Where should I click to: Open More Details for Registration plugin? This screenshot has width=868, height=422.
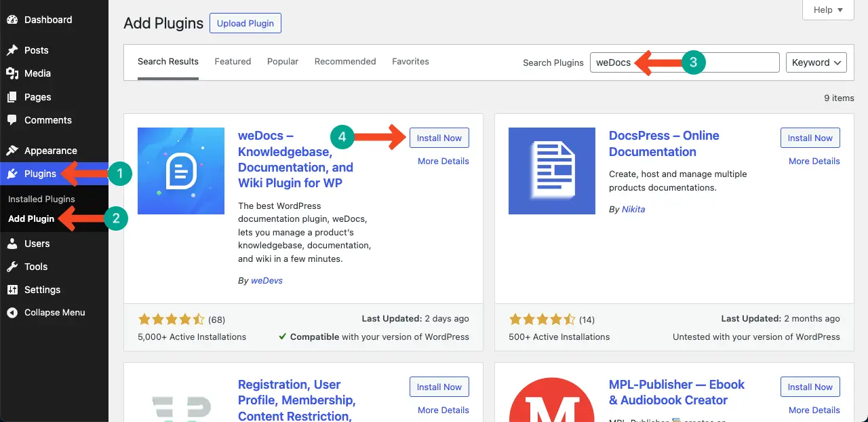click(443, 410)
